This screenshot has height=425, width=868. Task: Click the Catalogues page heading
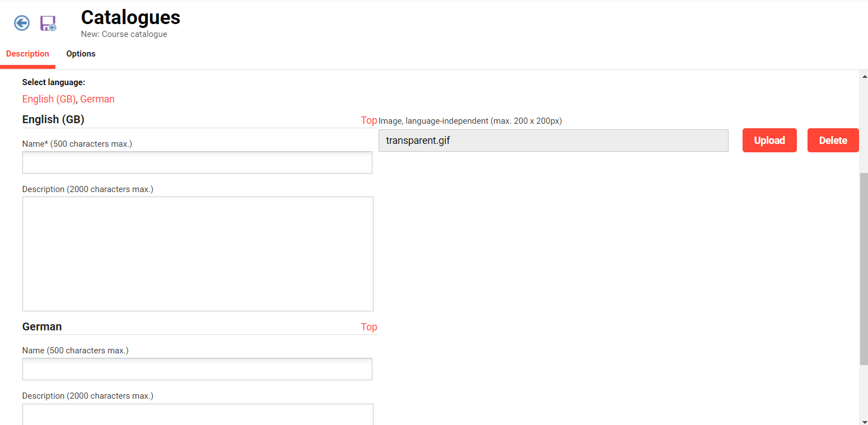(130, 17)
